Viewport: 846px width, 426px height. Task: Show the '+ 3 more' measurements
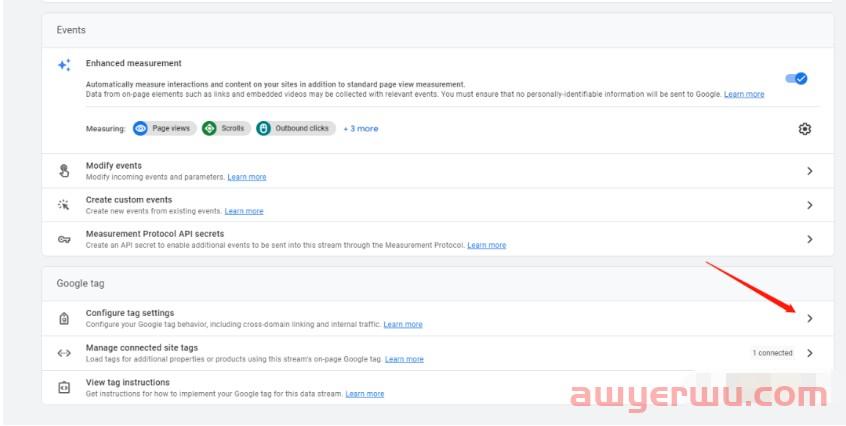361,129
